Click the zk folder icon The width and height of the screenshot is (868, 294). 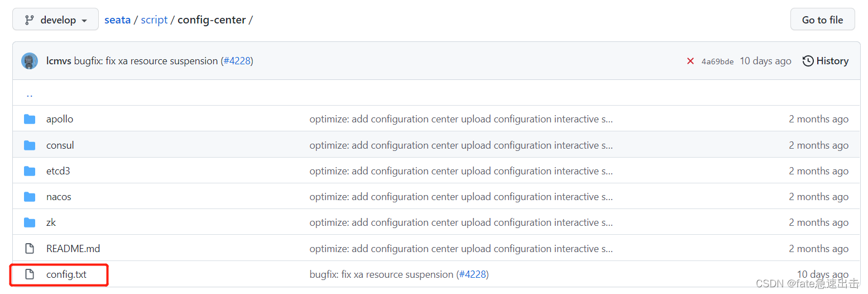[x=30, y=222]
